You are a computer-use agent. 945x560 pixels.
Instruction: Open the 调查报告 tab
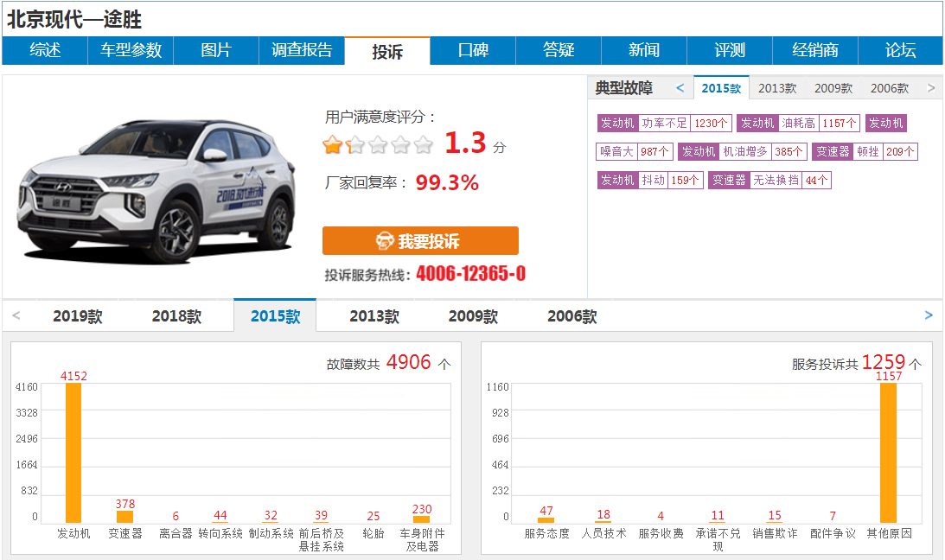[x=302, y=51]
